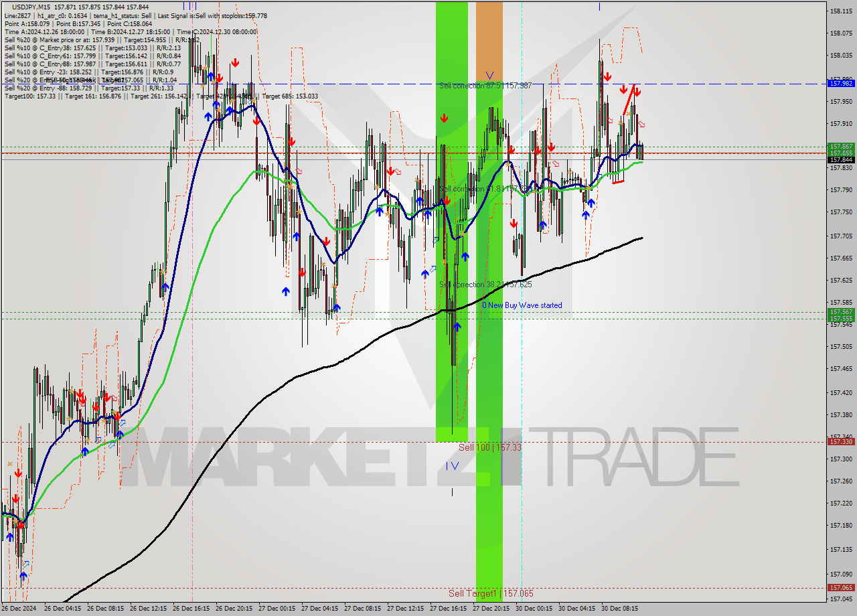
Task: Click the 'Sell %10 @ Entry -23' line
Action: 89,72
